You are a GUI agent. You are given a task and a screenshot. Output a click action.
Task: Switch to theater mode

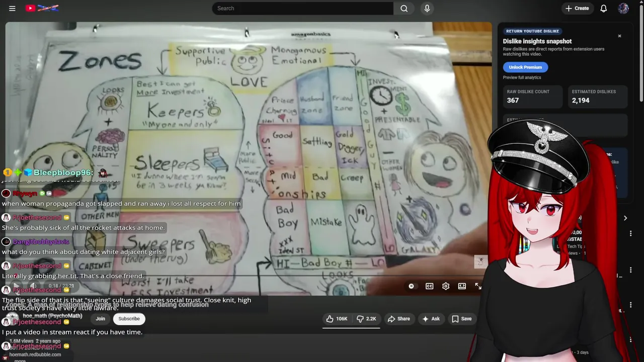pyautogui.click(x=462, y=286)
